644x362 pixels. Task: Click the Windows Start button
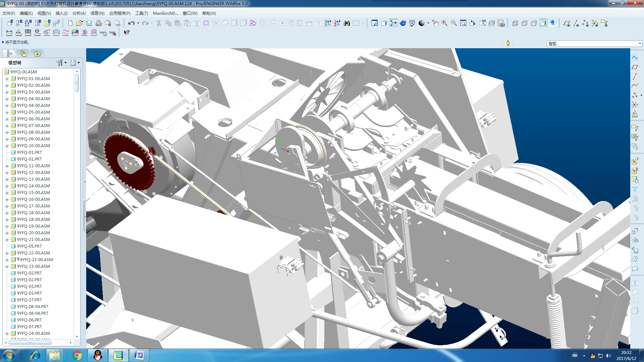[x=9, y=355]
